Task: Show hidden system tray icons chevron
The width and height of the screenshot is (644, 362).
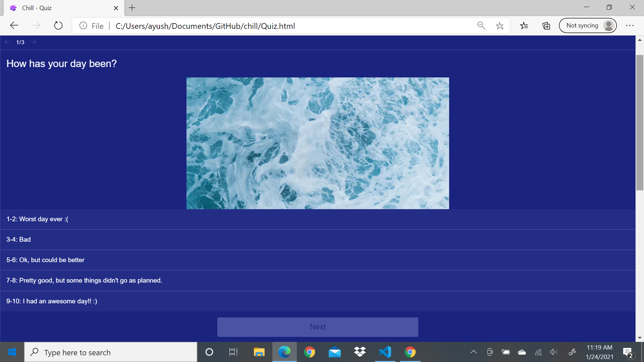Action: coord(473,352)
